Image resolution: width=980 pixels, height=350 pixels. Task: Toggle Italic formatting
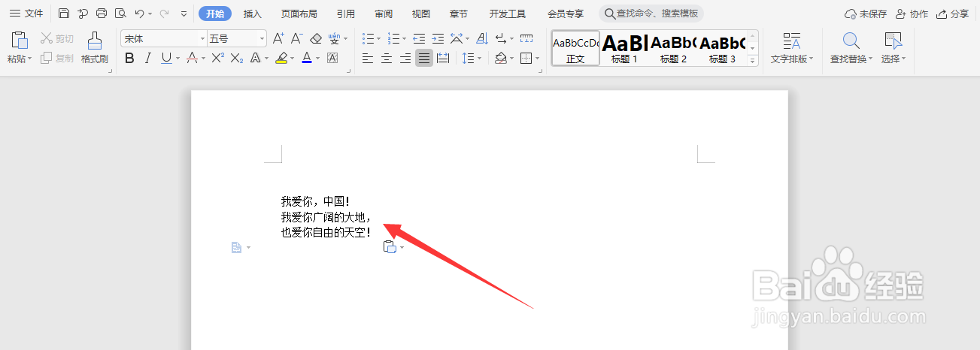click(148, 58)
